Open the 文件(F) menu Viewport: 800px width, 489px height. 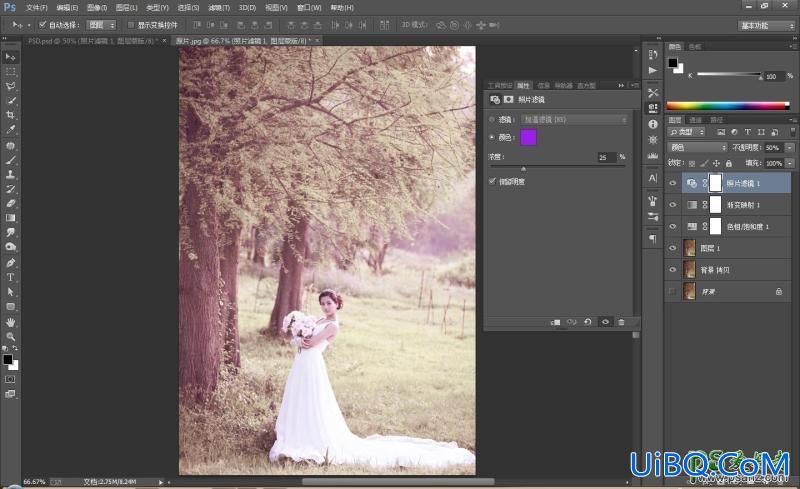[x=36, y=8]
